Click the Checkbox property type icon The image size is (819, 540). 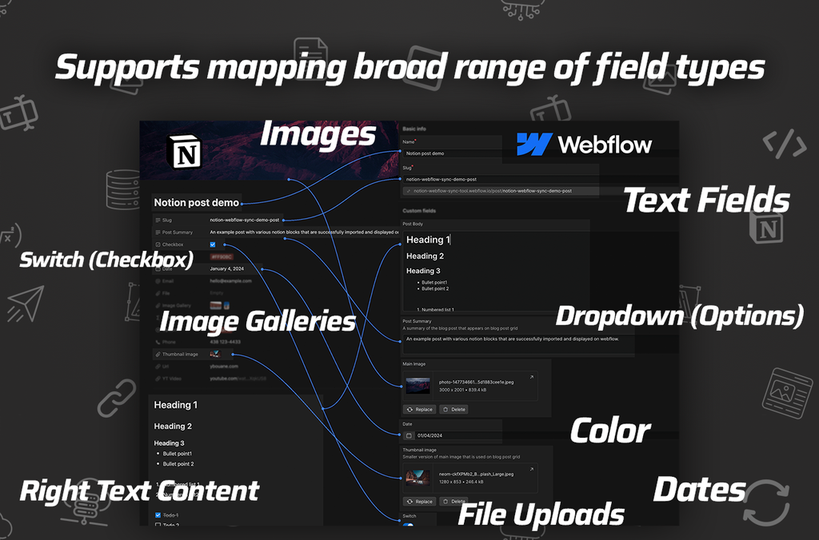(158, 244)
